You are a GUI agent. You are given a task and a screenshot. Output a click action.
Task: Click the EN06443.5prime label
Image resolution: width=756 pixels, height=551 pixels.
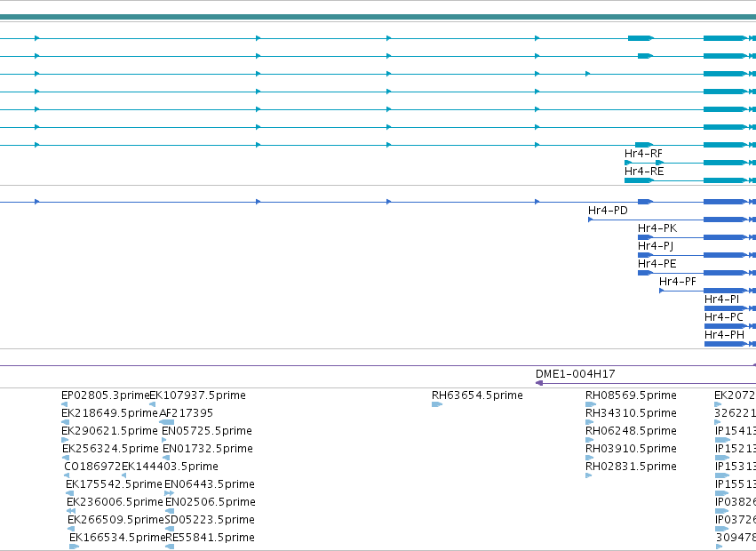[x=210, y=484]
